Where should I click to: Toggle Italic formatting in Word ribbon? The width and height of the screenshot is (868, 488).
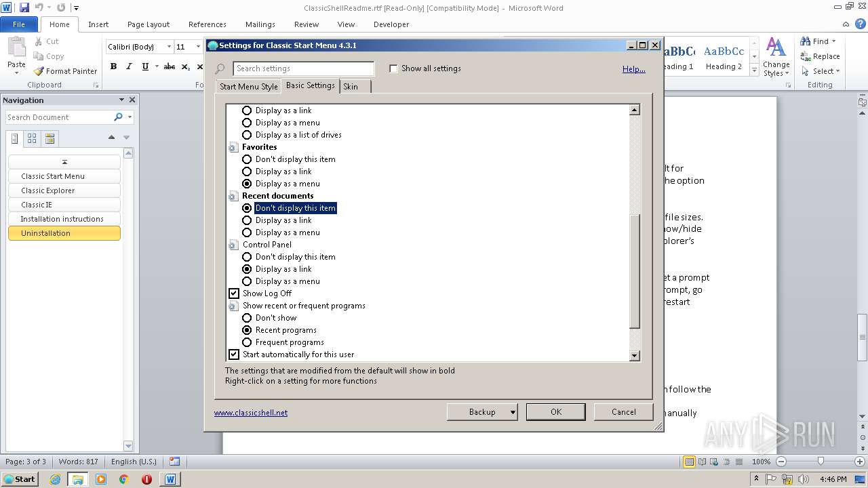point(129,66)
